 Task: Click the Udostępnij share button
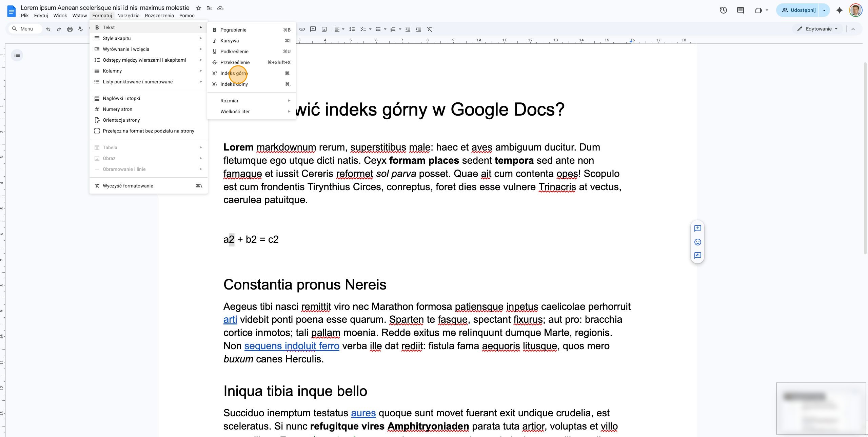pyautogui.click(x=798, y=10)
